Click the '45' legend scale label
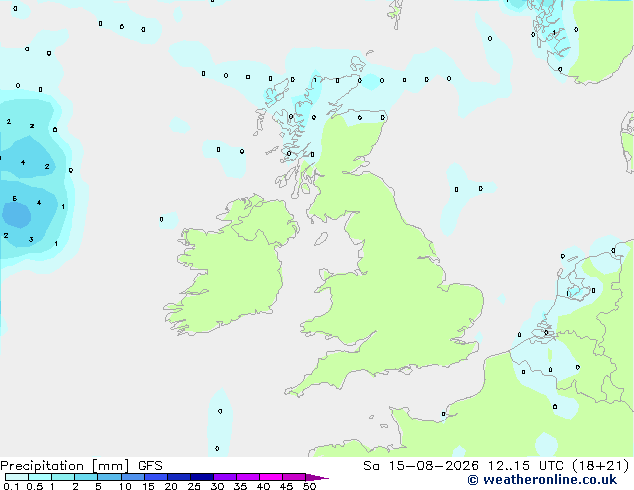 tap(286, 486)
